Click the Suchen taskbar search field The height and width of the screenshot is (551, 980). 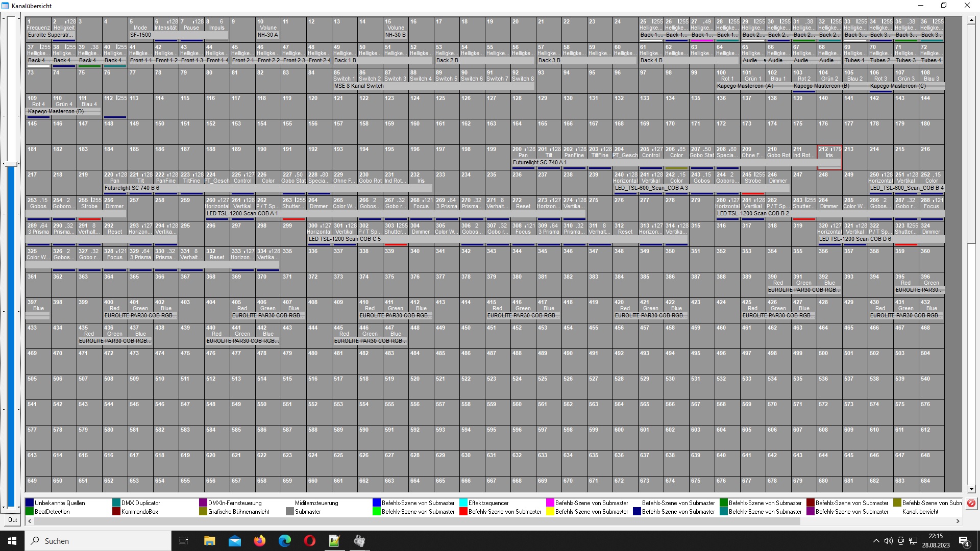(x=98, y=541)
